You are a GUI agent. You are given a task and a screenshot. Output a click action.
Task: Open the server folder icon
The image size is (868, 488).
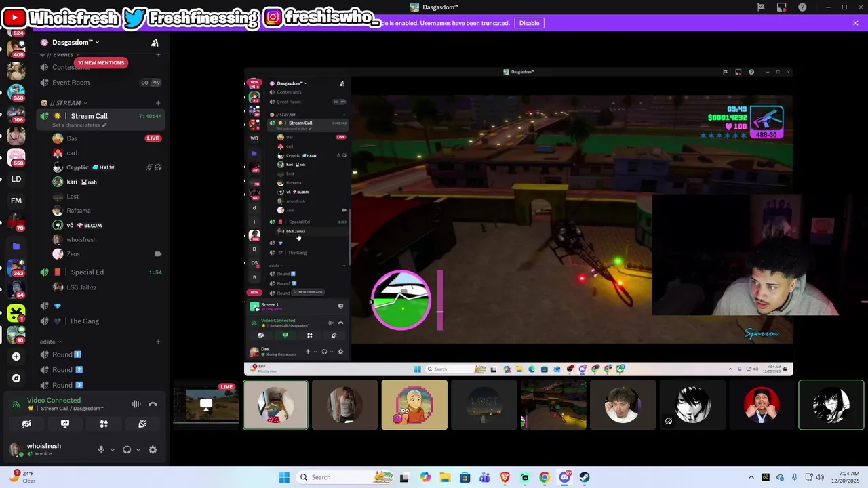click(x=16, y=246)
